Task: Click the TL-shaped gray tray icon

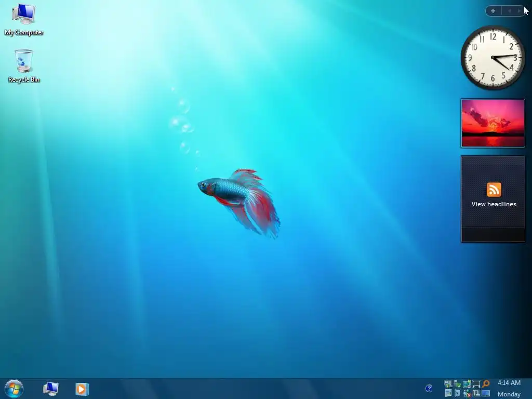Action: [x=476, y=393]
